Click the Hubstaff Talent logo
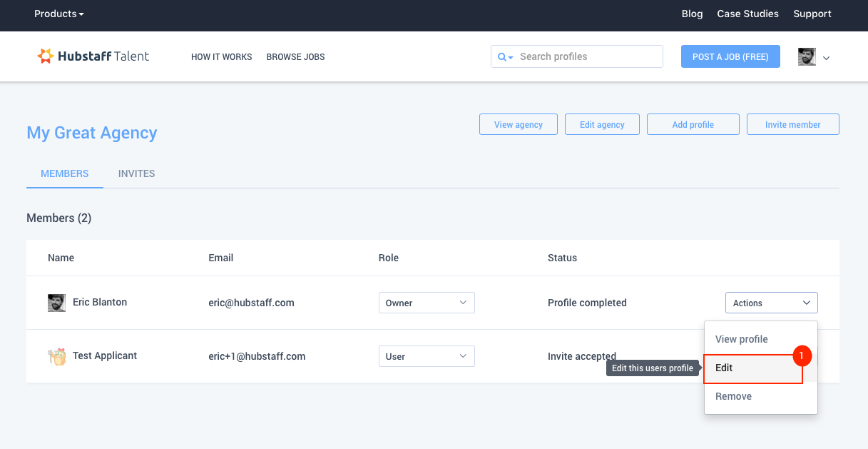 (x=93, y=56)
